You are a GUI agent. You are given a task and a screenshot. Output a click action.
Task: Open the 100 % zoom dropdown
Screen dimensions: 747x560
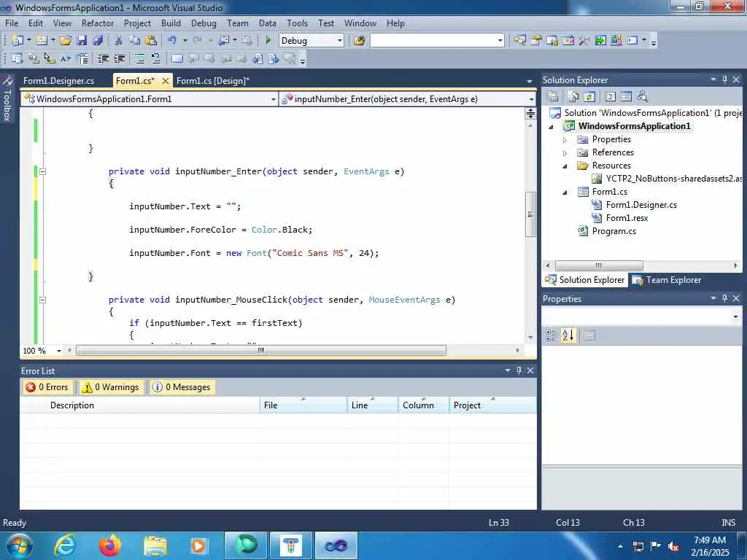58,351
